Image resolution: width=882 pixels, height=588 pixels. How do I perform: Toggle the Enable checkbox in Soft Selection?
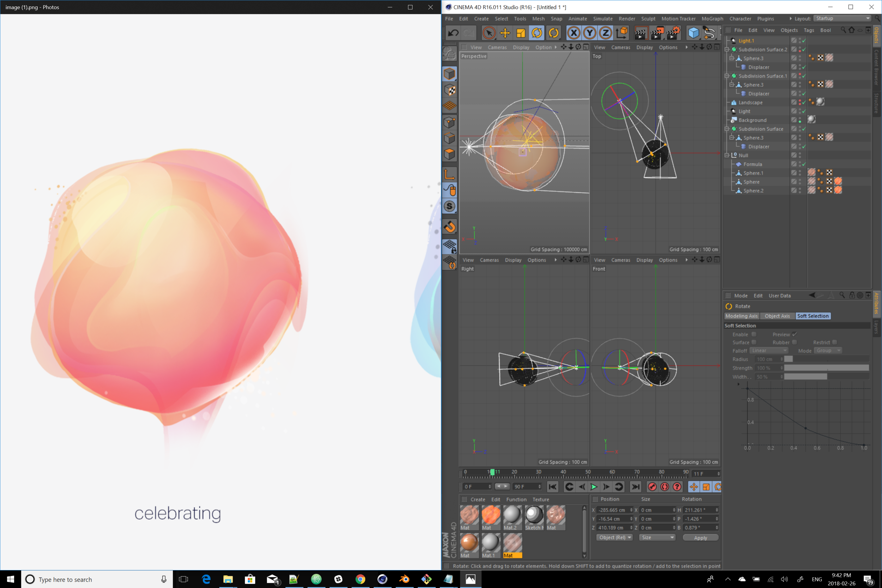click(x=754, y=334)
